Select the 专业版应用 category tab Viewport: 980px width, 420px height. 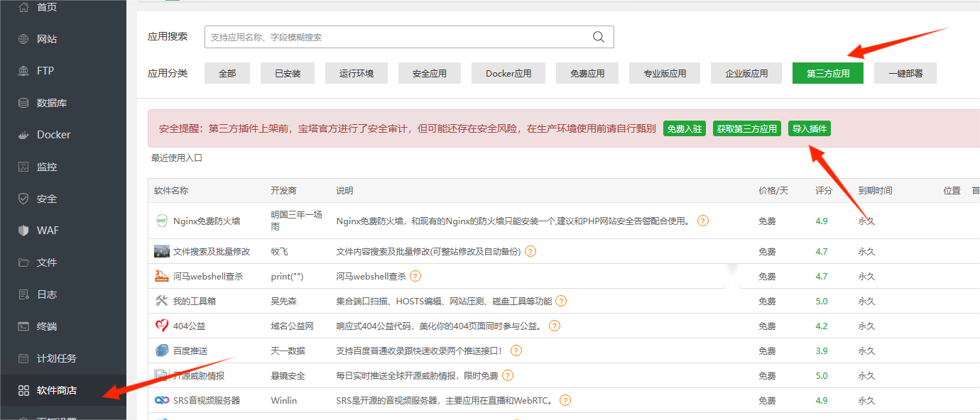point(665,73)
